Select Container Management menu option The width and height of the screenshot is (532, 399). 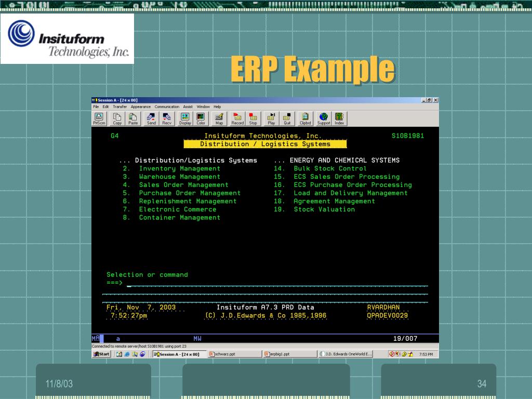click(x=179, y=218)
